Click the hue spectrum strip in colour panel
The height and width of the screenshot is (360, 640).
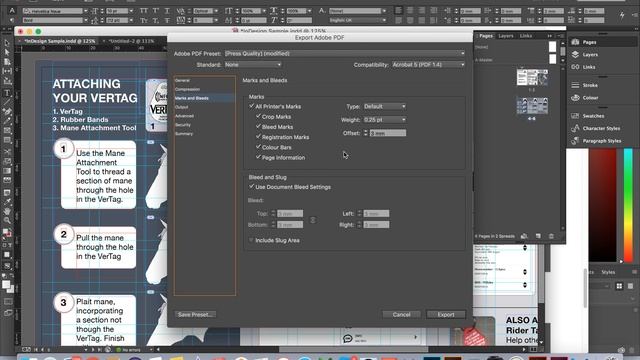[628, 205]
